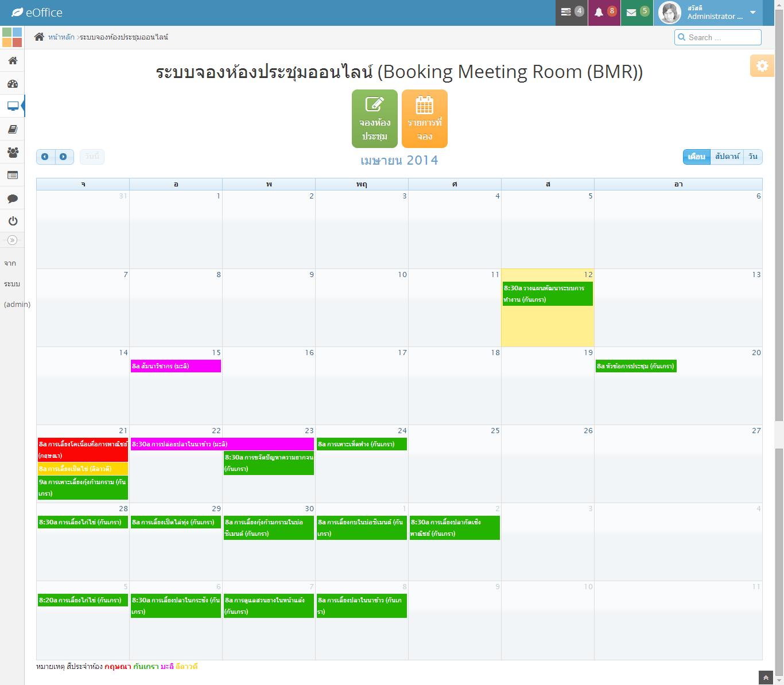Viewport: 784px width, 685px height.
Task: Open the sidebar chat bubble icon
Action: (x=13, y=199)
